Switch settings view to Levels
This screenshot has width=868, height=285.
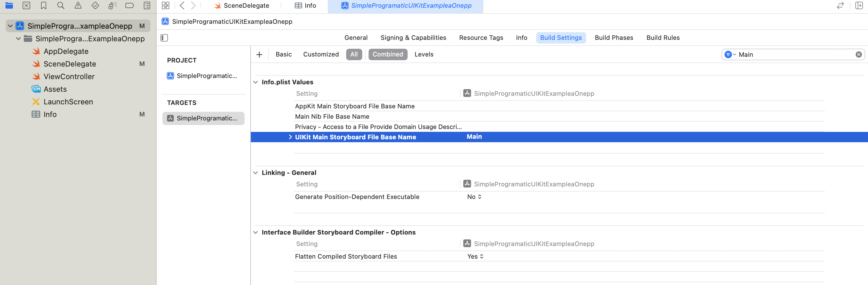pos(424,54)
